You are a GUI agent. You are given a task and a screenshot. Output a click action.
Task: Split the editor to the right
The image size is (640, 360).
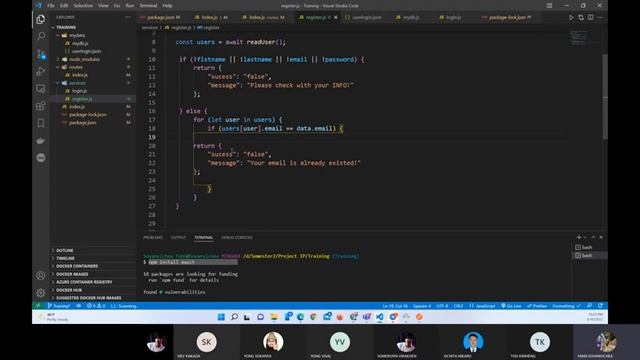pyautogui.click(x=591, y=18)
